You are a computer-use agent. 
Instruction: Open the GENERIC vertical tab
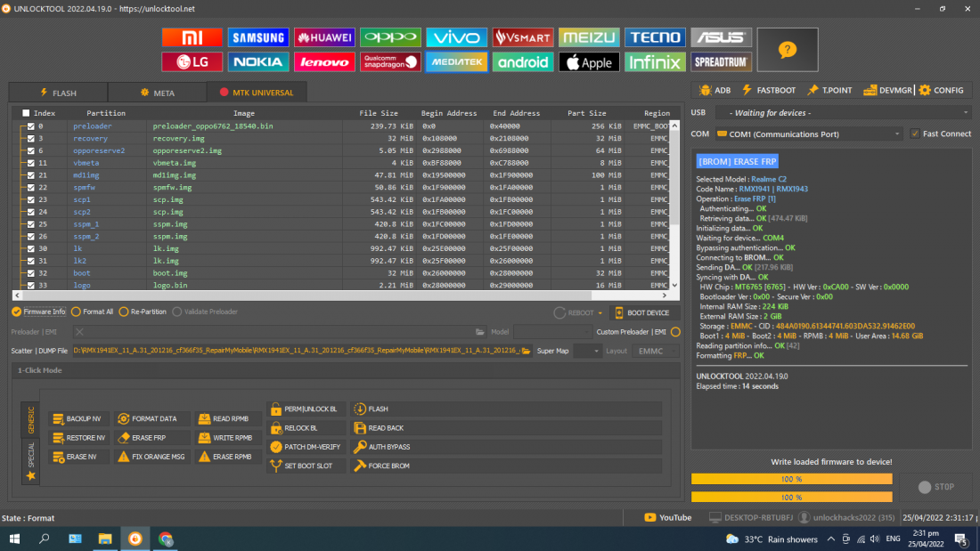pyautogui.click(x=30, y=420)
